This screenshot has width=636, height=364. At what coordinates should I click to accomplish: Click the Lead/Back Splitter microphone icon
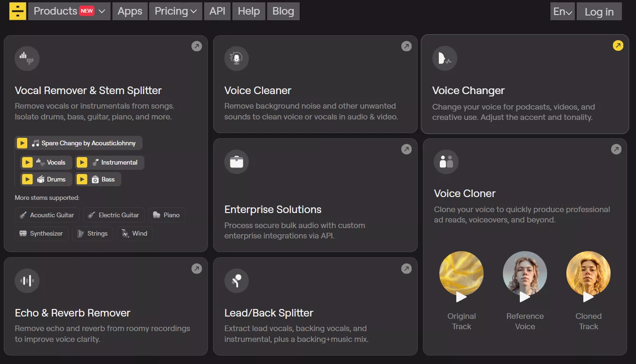pos(237,281)
